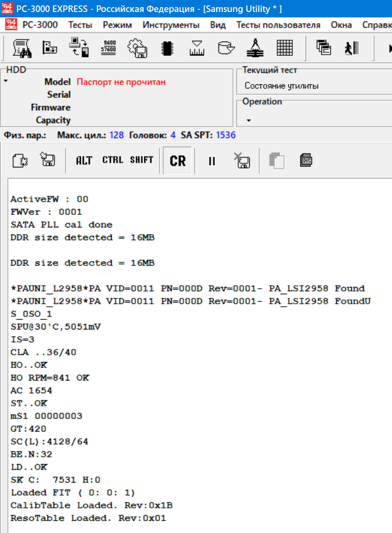Click the dark keyboard panel terminal icon
Image resolution: width=392 pixels, height=533 pixels.
[x=306, y=160]
